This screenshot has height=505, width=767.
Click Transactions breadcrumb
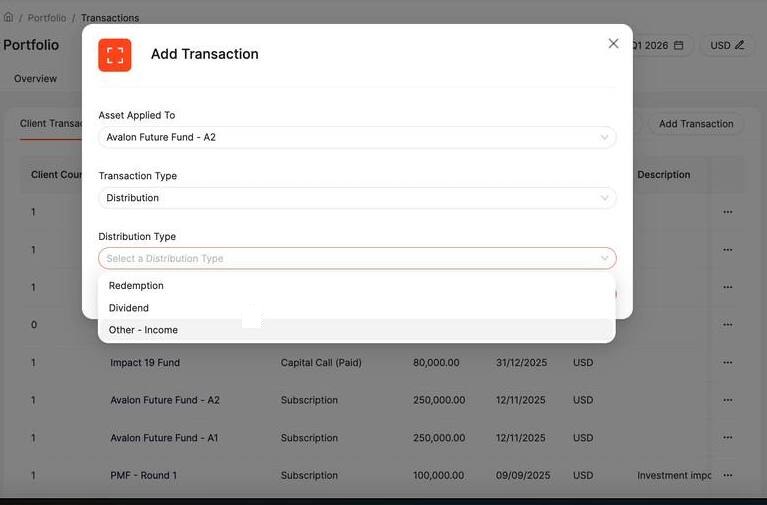(x=110, y=18)
